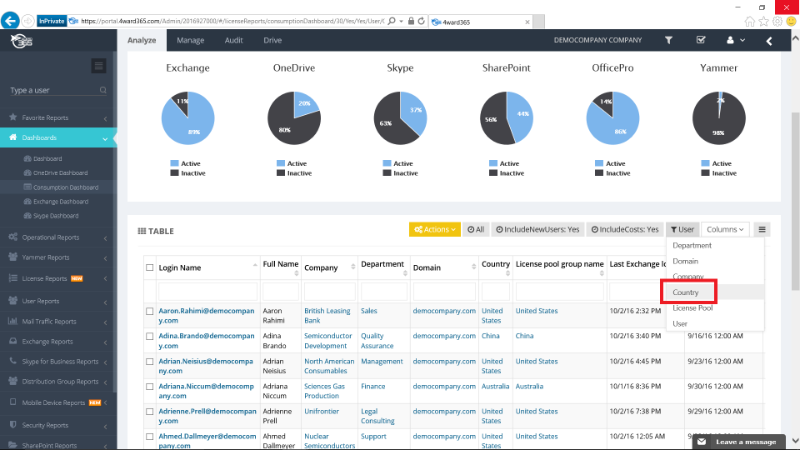The height and width of the screenshot is (450, 800).
Task: Click the Exchange pie chart
Action: click(188, 118)
